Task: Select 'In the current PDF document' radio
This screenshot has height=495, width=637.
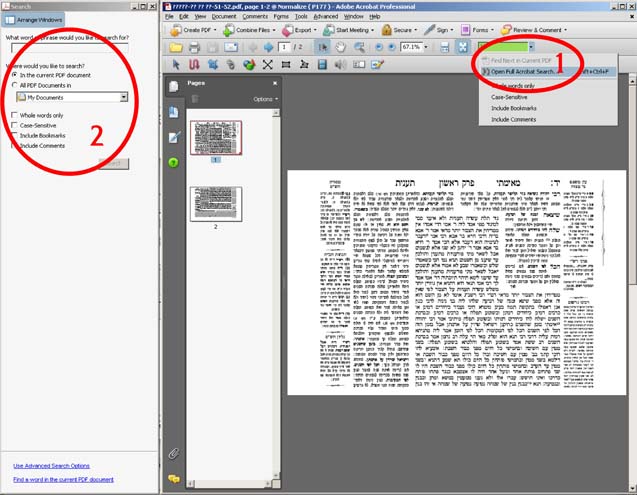Action: (x=15, y=75)
